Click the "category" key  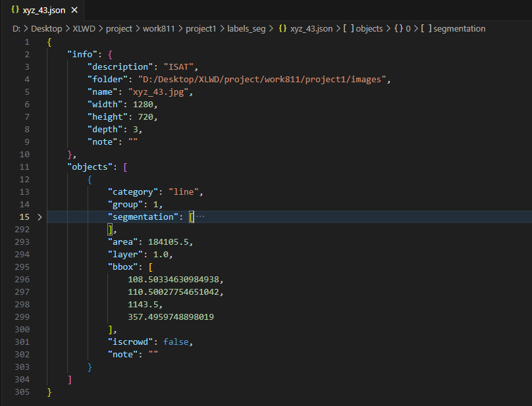(133, 192)
